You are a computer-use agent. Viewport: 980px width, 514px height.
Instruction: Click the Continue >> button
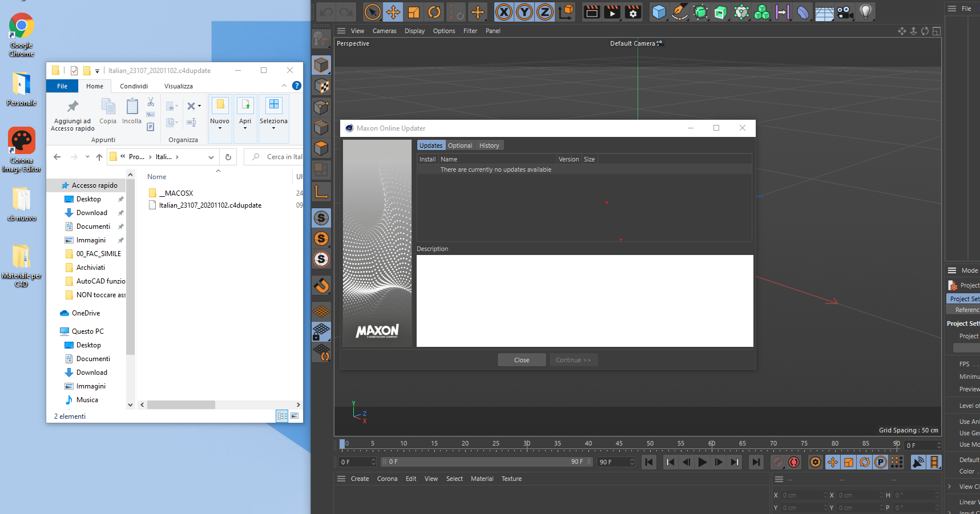tap(574, 360)
